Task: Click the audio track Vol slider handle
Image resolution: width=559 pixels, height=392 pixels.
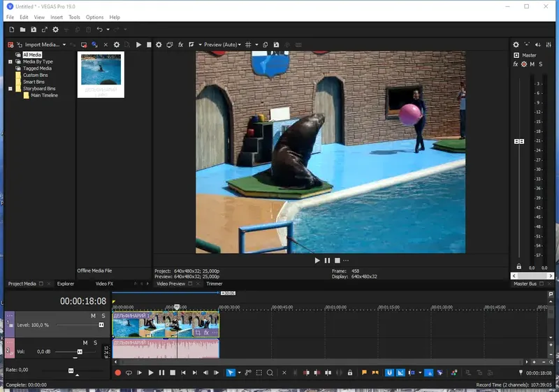Action: pos(80,351)
